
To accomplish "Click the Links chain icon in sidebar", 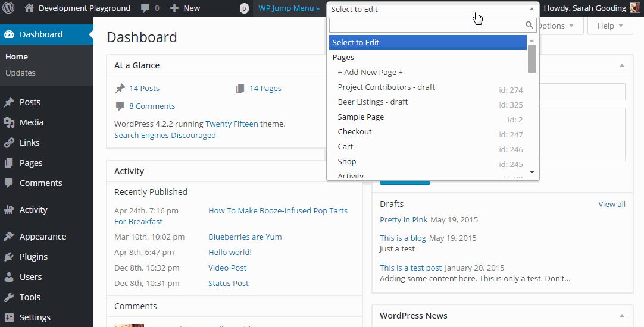I will point(9,143).
